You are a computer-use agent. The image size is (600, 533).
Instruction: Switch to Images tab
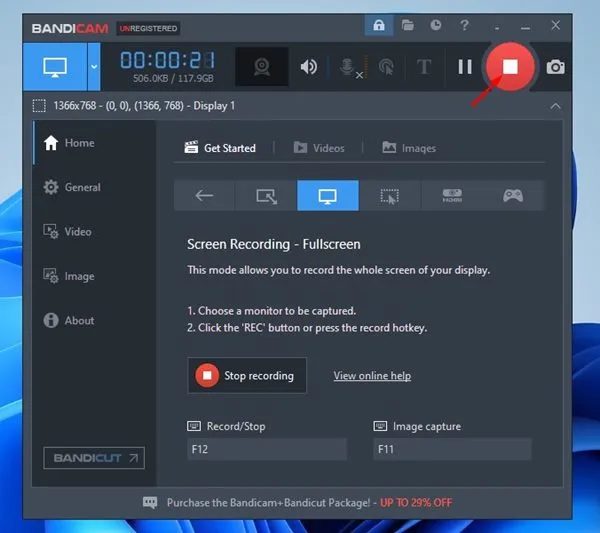(x=409, y=148)
